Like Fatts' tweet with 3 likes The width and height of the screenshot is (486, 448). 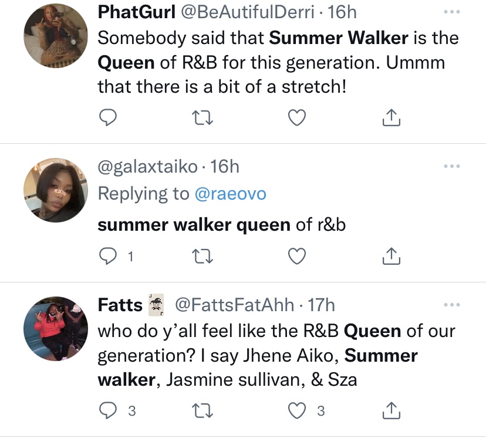point(297,410)
